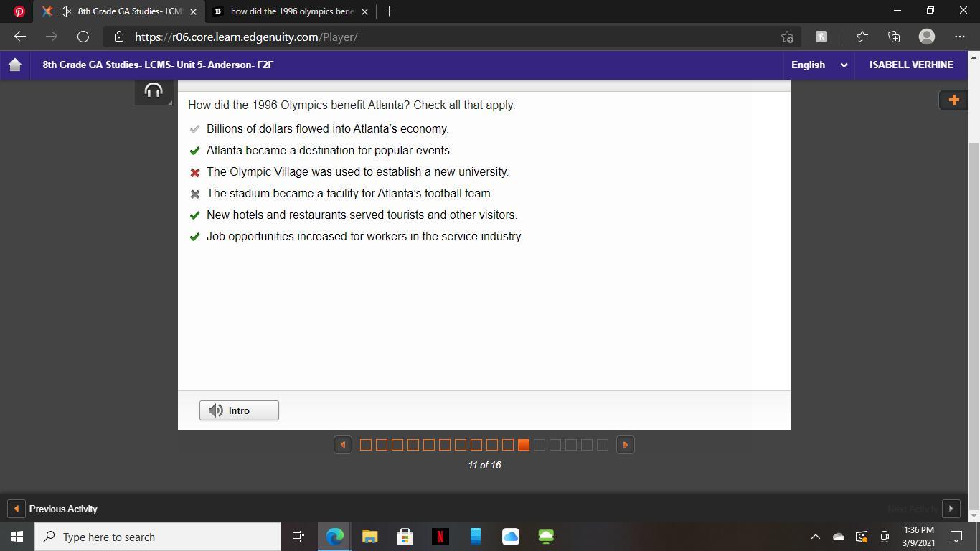Click the Edgenuity home icon
980x551 pixels.
click(15, 65)
